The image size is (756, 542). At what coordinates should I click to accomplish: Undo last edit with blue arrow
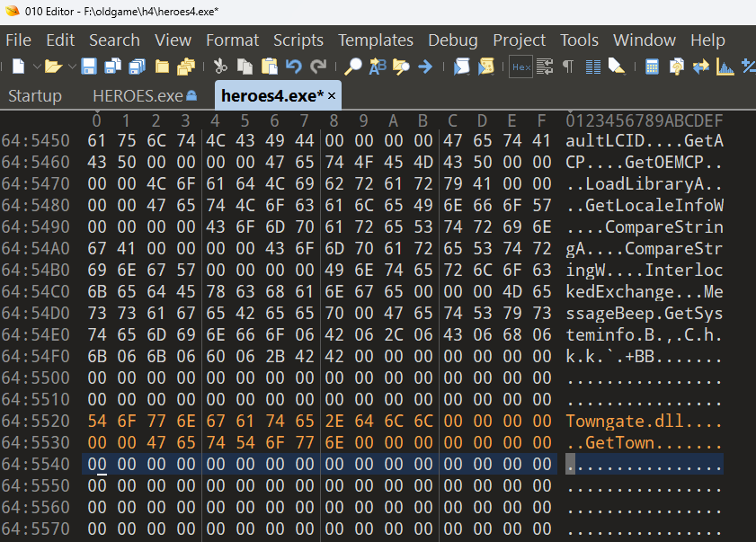(294, 66)
